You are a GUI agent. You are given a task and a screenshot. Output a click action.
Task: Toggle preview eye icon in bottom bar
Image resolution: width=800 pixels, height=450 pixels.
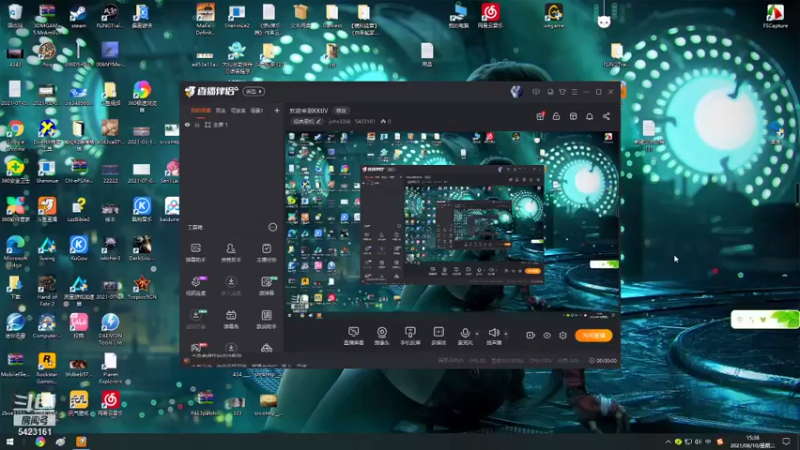(x=546, y=335)
